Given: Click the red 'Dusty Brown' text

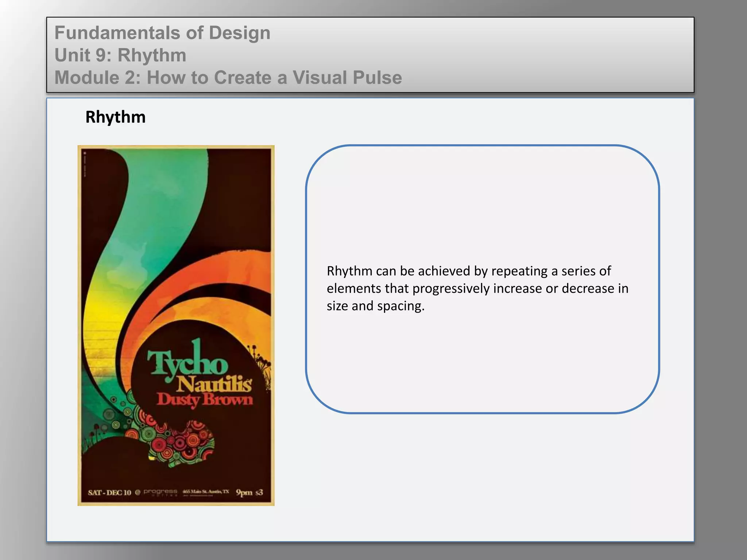Looking at the screenshot, I should click(205, 400).
